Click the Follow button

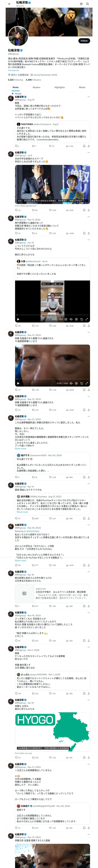click(84, 41)
